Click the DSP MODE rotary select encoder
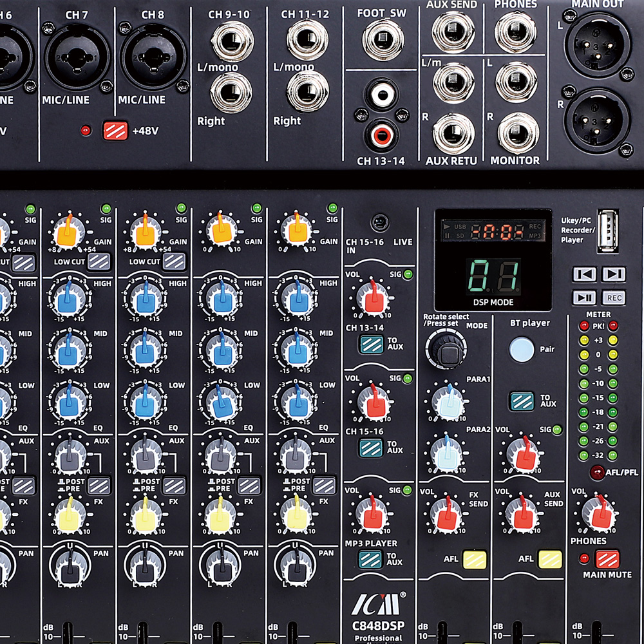The height and width of the screenshot is (644, 644). coord(446,351)
